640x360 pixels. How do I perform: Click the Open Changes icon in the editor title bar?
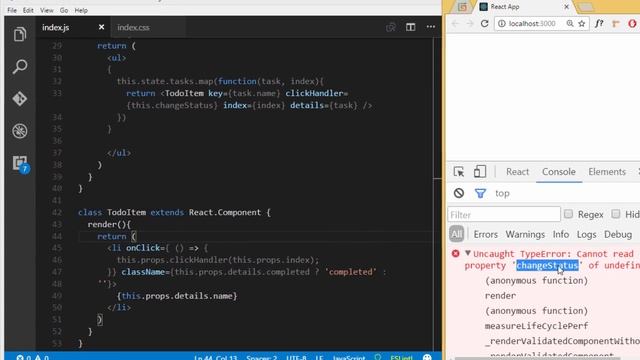[391, 27]
